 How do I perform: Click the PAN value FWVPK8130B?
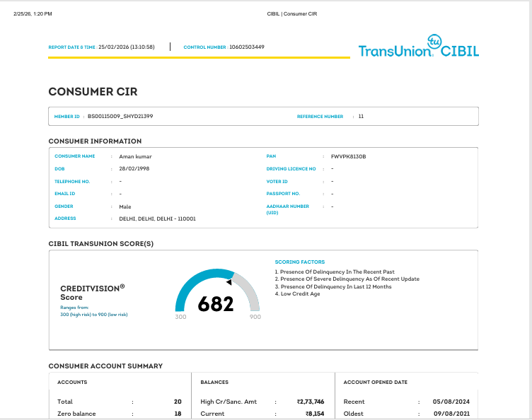[349, 156]
